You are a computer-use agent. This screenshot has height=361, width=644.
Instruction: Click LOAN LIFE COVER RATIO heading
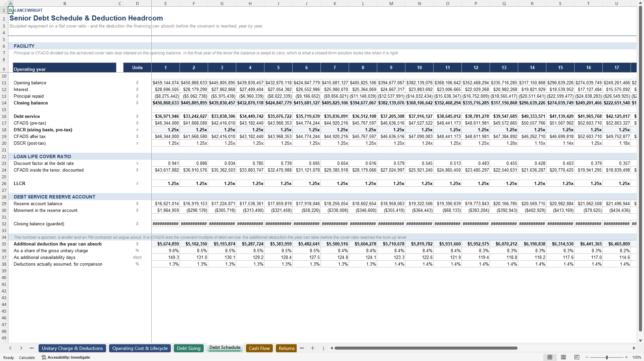click(42, 156)
